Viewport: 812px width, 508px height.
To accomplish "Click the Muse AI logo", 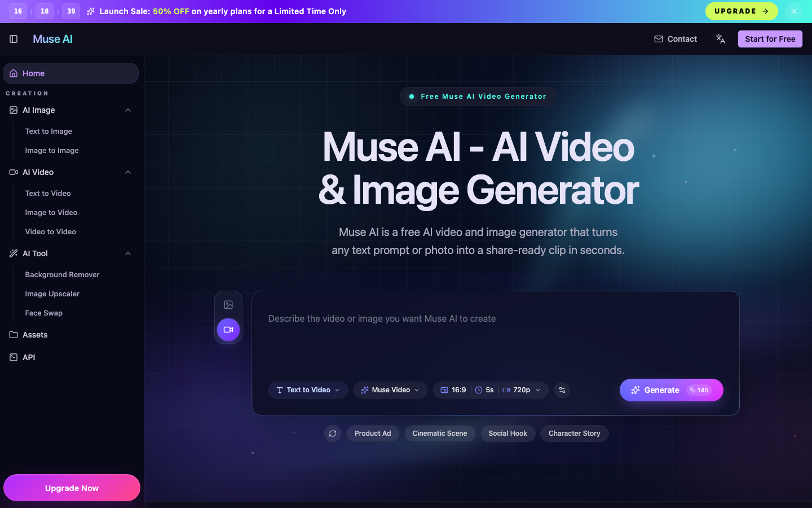I will click(x=52, y=39).
